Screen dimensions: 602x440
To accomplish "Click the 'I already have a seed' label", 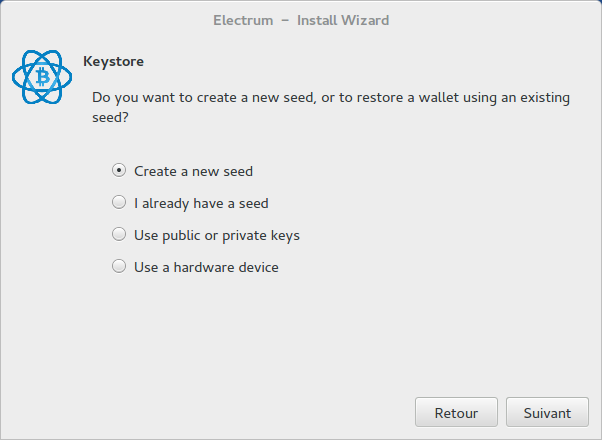I will click(201, 203).
